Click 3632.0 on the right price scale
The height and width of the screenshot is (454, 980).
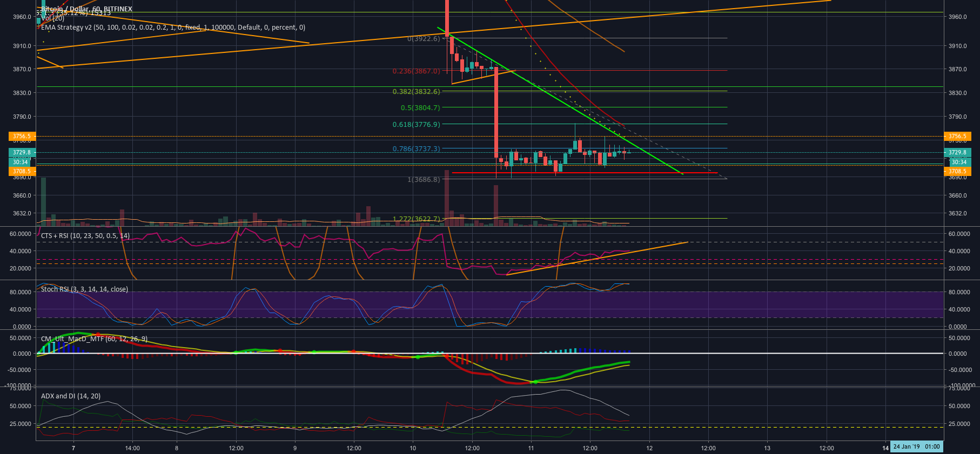point(957,213)
